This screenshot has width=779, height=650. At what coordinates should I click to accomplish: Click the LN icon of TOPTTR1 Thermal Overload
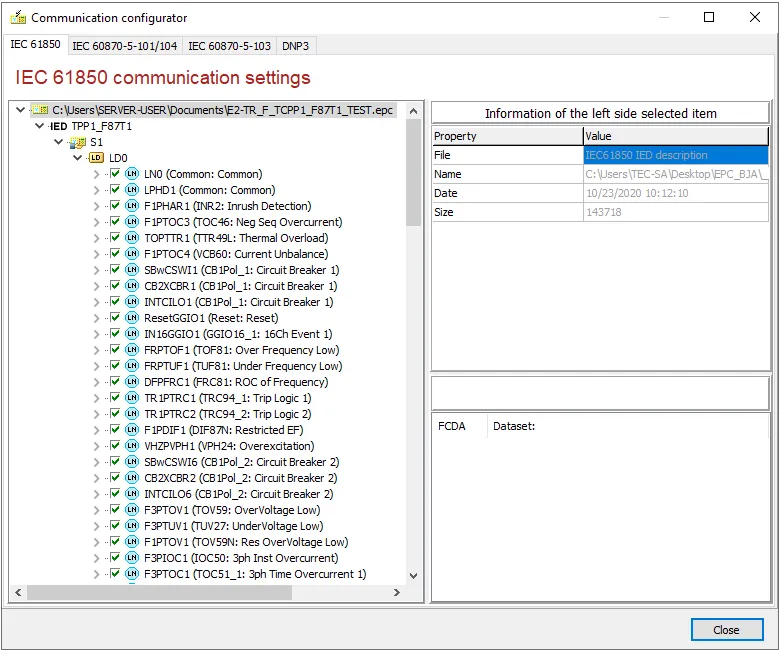point(132,238)
